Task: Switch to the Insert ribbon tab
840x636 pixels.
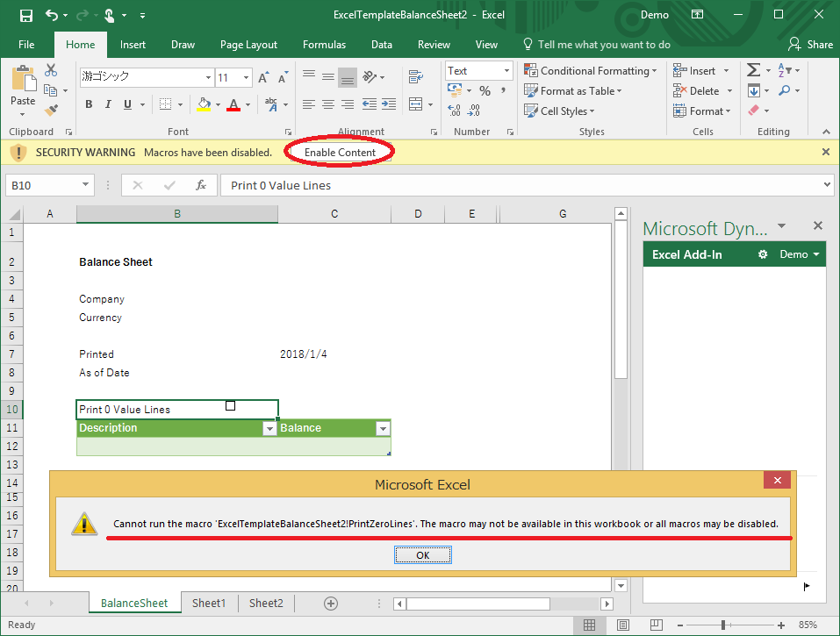Action: click(x=133, y=45)
